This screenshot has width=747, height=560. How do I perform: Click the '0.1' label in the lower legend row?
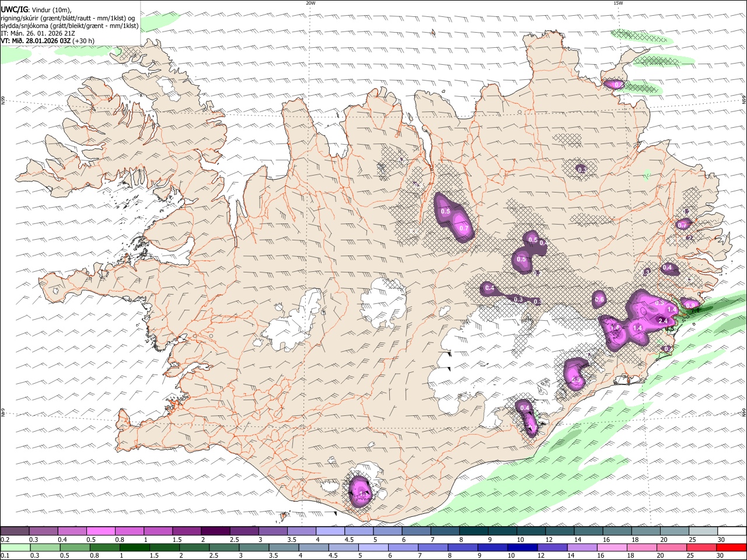5,556
